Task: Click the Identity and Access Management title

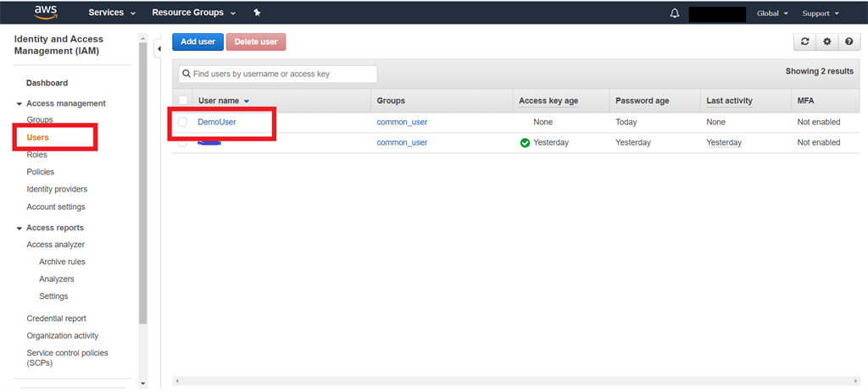Action: (58, 46)
